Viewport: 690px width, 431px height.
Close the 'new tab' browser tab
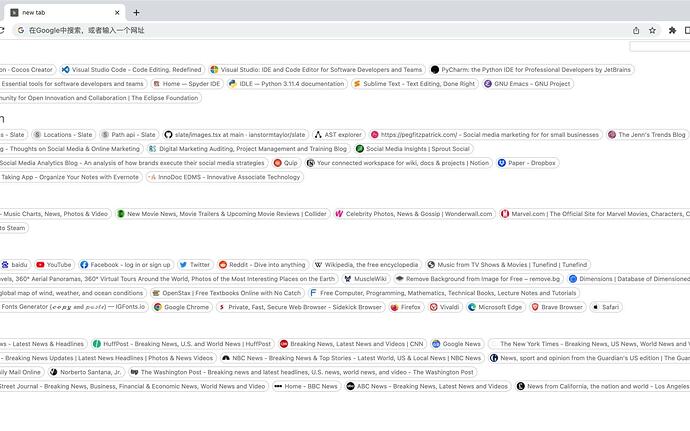(117, 13)
